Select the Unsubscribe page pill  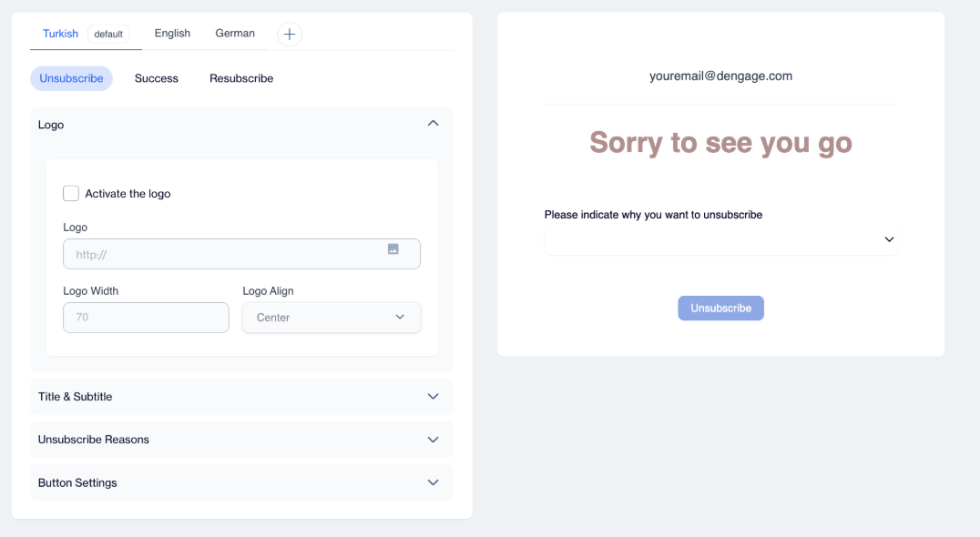(x=71, y=78)
